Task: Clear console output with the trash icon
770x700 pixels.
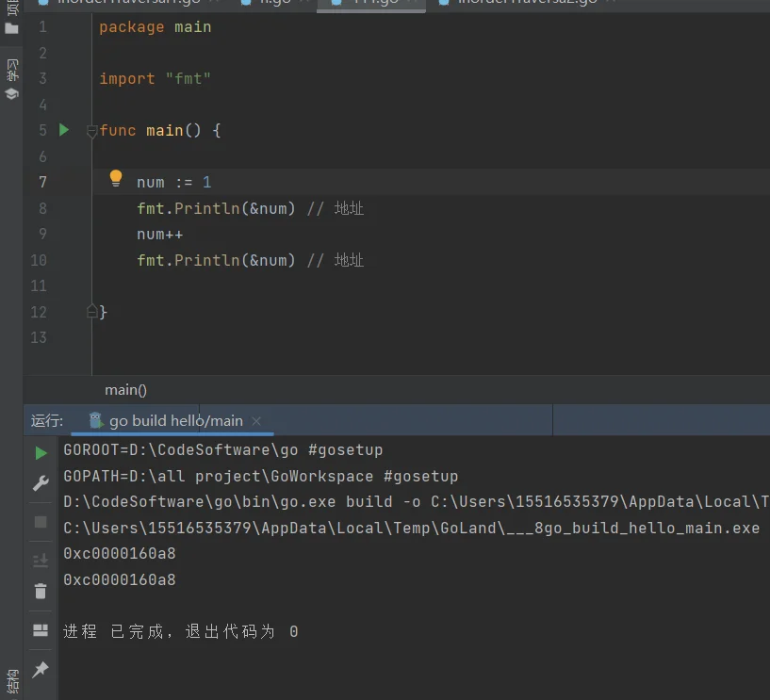Action: pos(41,591)
